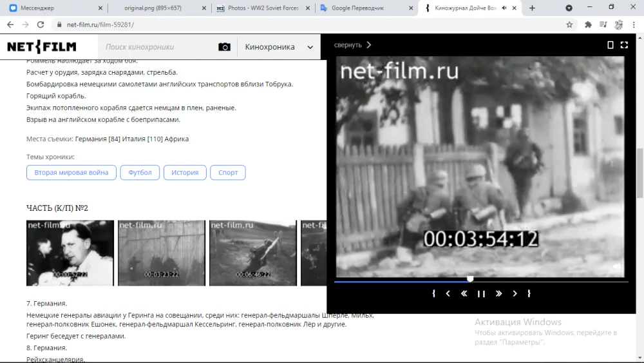644x363 pixels.
Task: Switch to the Photos - WW2 Soviet Forces tab
Action: coord(259,8)
